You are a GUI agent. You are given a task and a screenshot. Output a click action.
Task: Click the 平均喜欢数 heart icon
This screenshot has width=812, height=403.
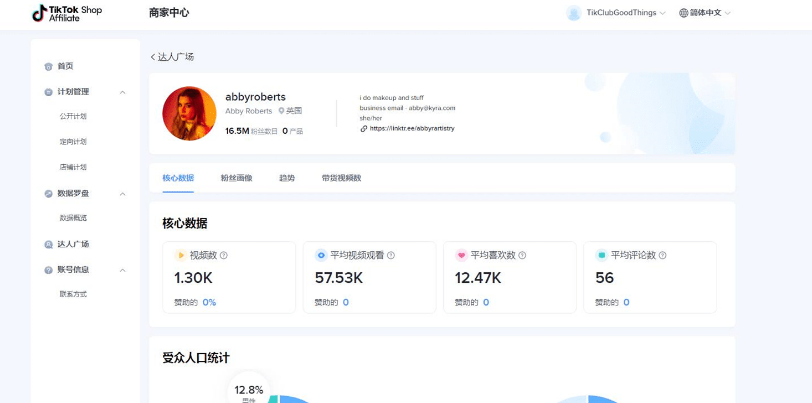point(461,255)
